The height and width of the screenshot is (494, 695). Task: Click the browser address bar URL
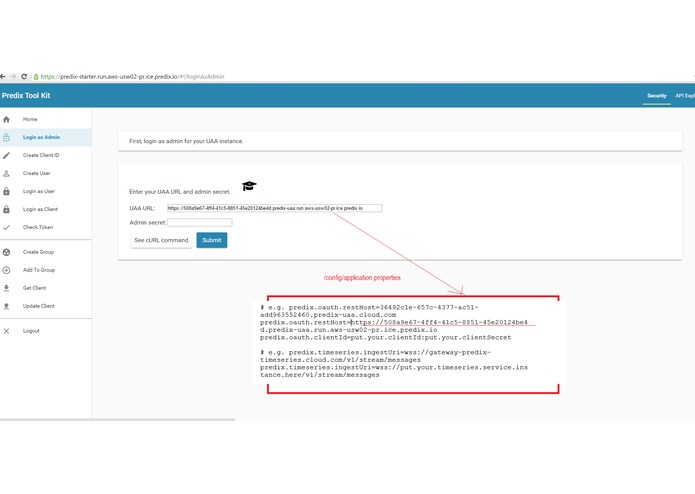click(133, 77)
